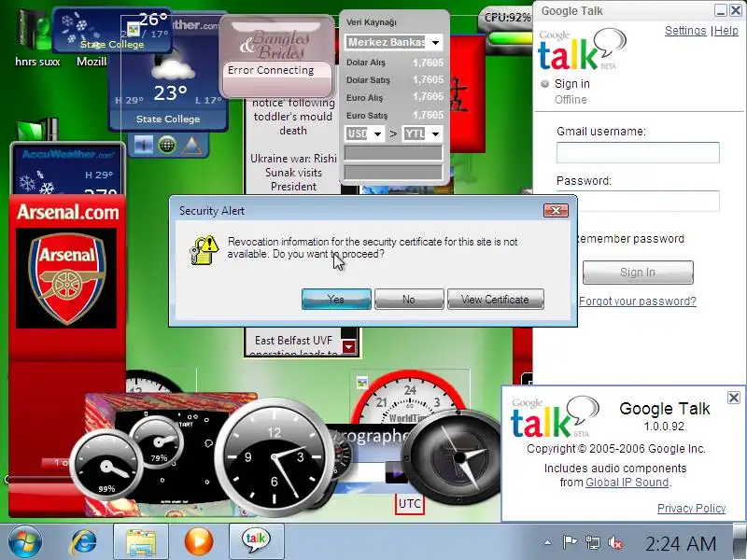Image resolution: width=747 pixels, height=560 pixels.
Task: Click the muted volume icon in the tray
Action: click(615, 542)
